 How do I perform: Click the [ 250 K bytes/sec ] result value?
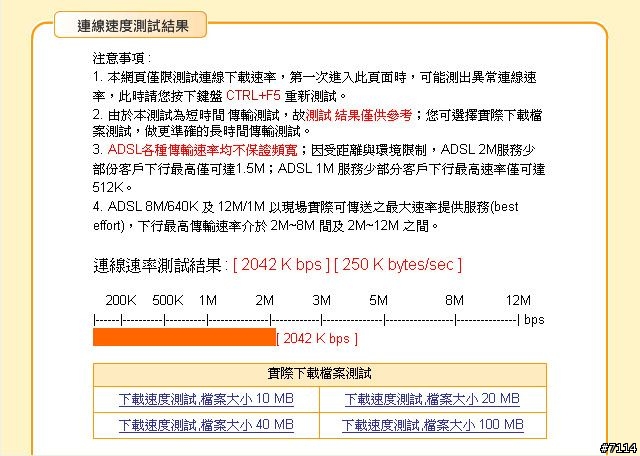(x=398, y=265)
